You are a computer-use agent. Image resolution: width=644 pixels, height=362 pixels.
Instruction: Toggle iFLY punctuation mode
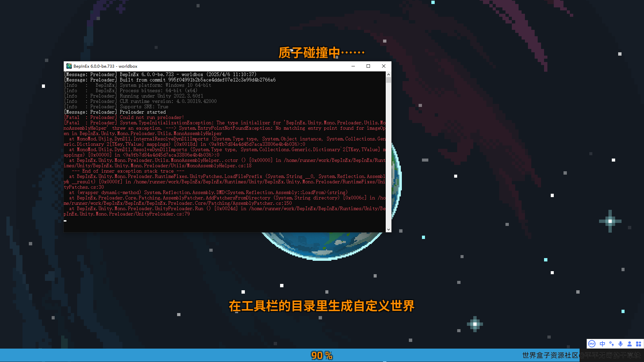tap(611, 344)
